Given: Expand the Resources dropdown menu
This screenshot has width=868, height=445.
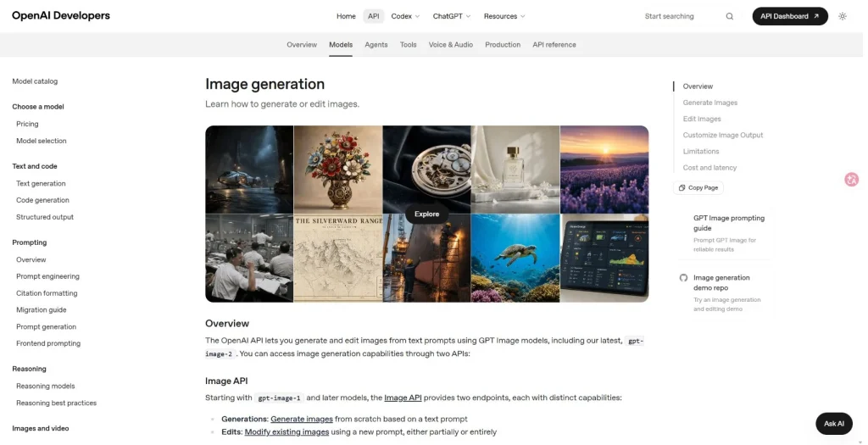Looking at the screenshot, I should click(504, 16).
